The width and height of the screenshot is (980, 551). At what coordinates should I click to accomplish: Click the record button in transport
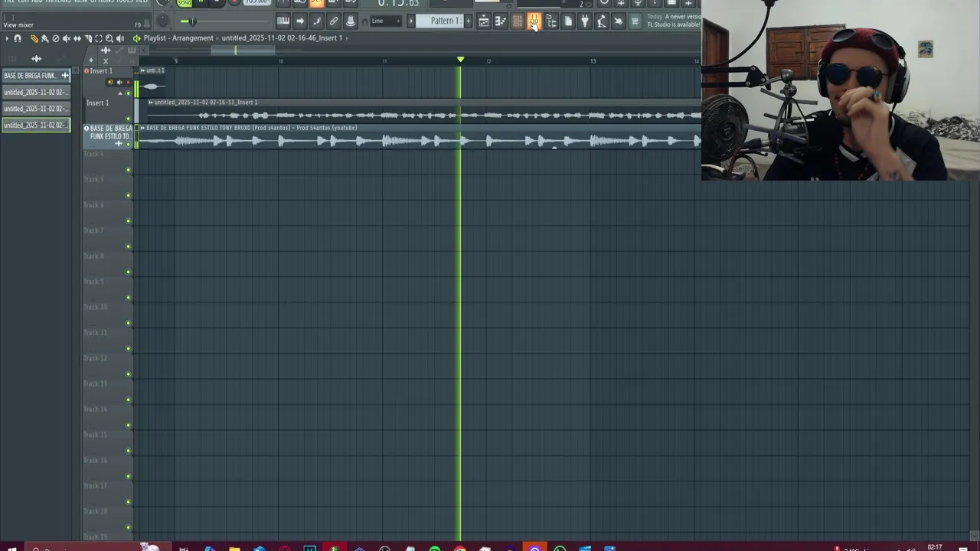[x=234, y=2]
